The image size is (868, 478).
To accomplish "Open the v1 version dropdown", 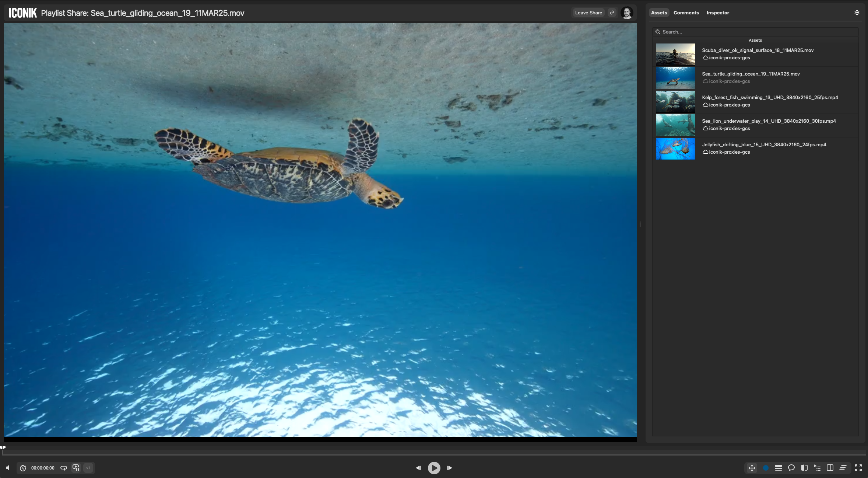I will pos(88,468).
